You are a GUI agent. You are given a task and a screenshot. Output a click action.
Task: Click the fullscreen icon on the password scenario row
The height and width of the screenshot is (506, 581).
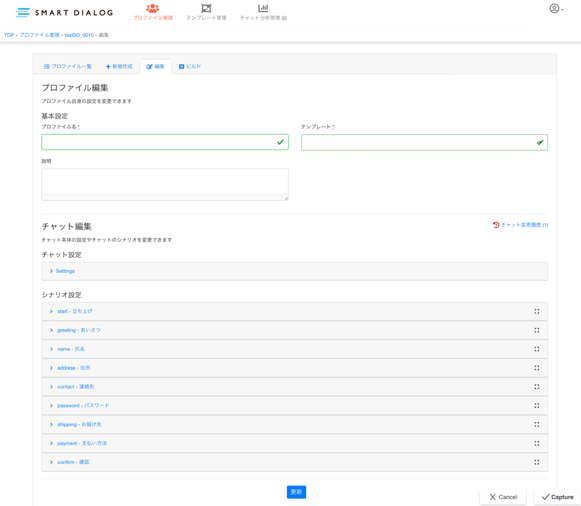(x=537, y=406)
